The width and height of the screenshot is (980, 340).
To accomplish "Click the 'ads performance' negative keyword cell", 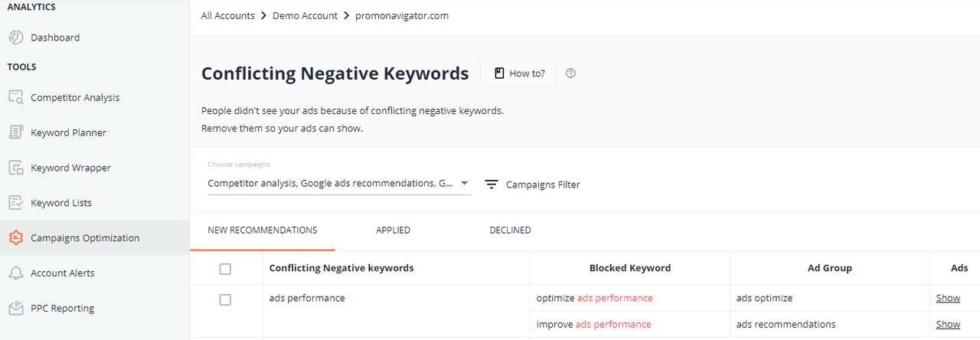I will coord(307,298).
